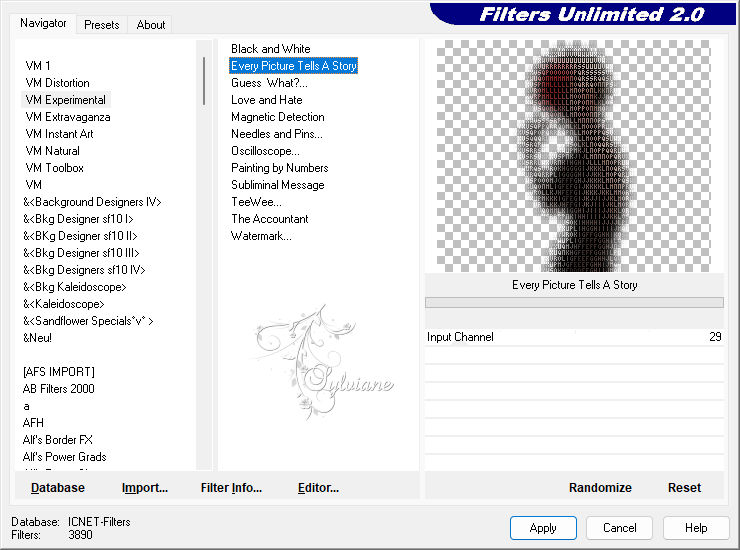Randomize the filter settings
Screen dimensions: 740x550
click(x=600, y=488)
